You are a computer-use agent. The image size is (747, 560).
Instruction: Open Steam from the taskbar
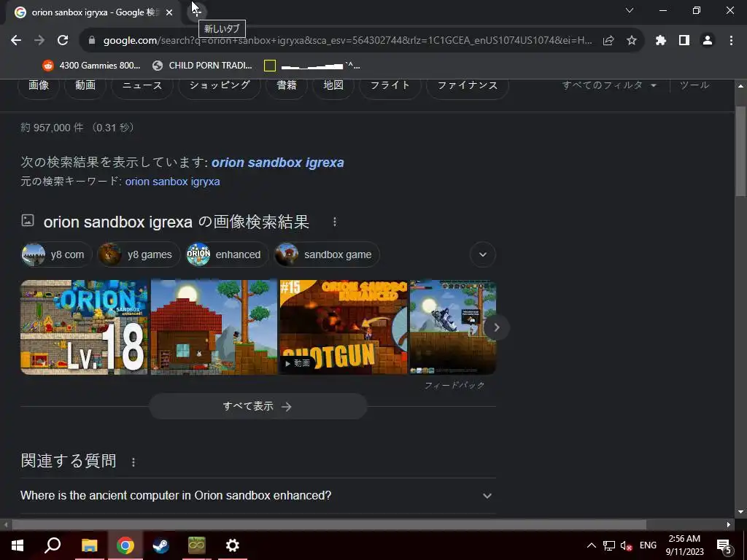pos(160,545)
